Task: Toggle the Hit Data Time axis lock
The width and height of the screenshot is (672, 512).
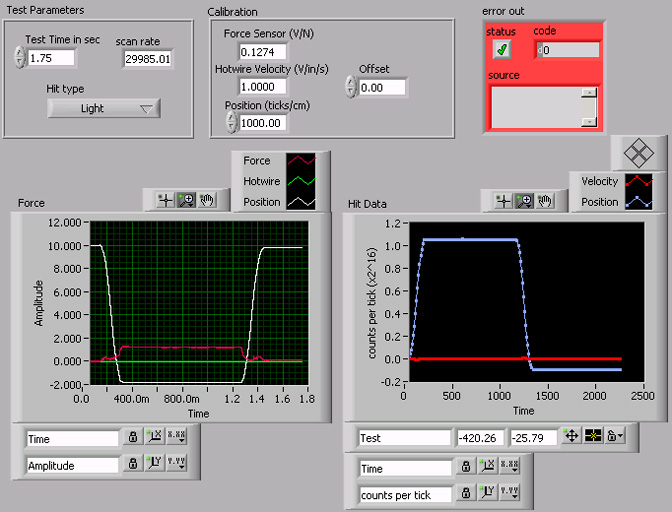Action: (466, 467)
